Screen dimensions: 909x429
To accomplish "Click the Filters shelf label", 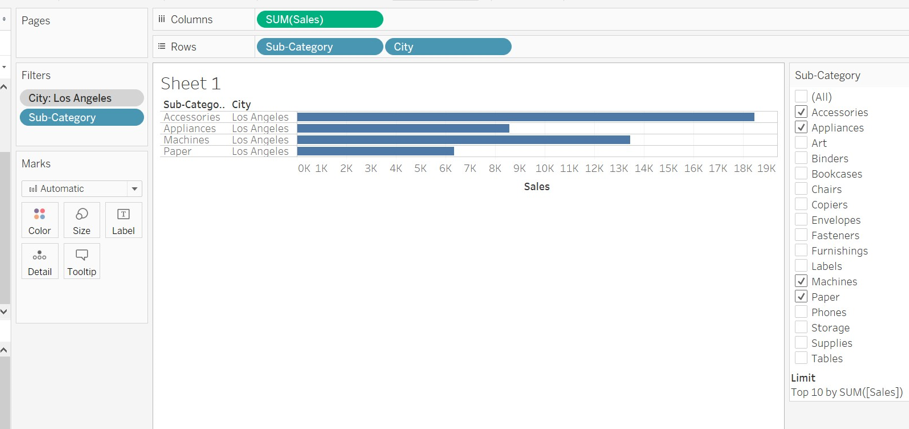I will [x=36, y=75].
